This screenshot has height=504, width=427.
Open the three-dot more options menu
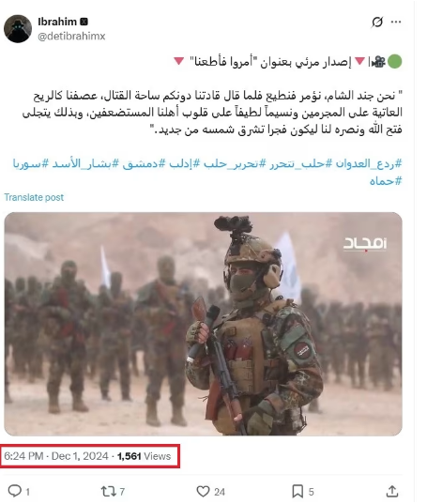tap(396, 22)
